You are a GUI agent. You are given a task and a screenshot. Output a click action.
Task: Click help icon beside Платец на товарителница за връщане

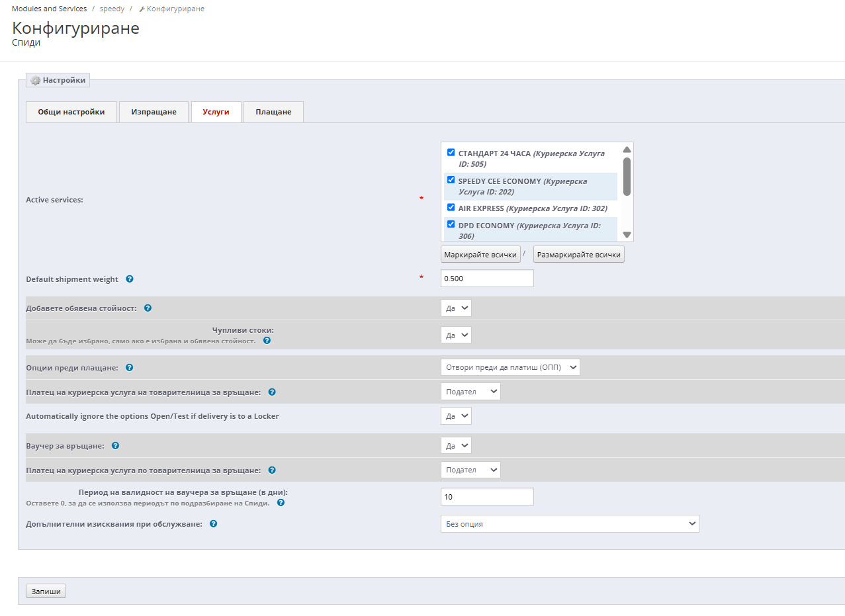coord(272,392)
